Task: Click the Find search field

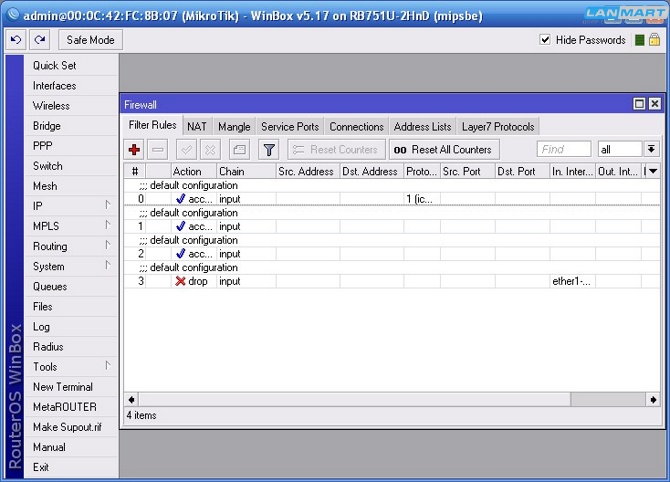Action: pos(564,149)
